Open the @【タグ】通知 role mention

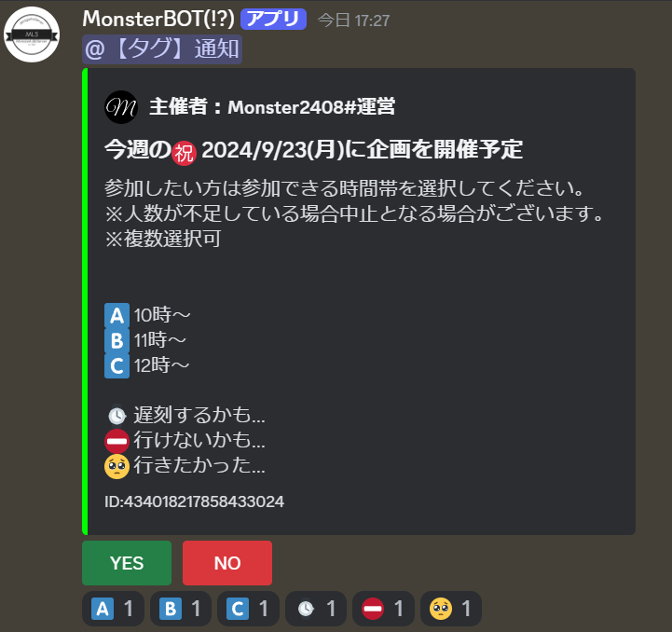162,48
